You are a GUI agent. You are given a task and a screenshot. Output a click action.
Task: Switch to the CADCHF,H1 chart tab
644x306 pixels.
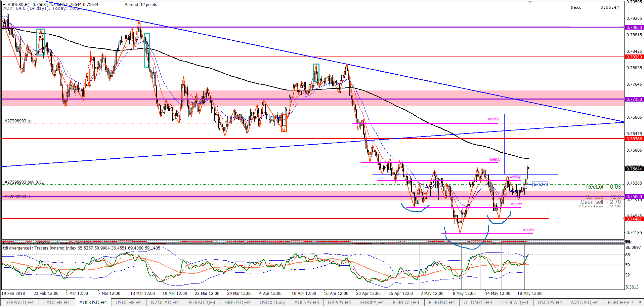(56, 303)
